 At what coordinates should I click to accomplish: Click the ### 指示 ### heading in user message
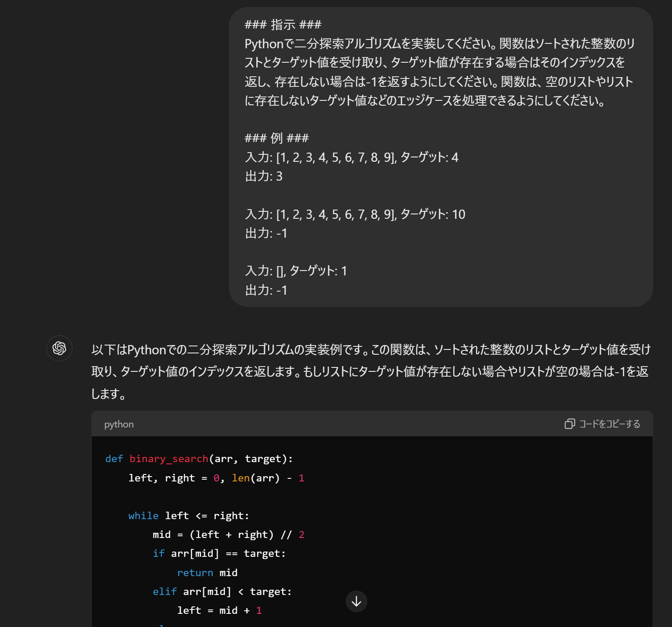(x=283, y=25)
